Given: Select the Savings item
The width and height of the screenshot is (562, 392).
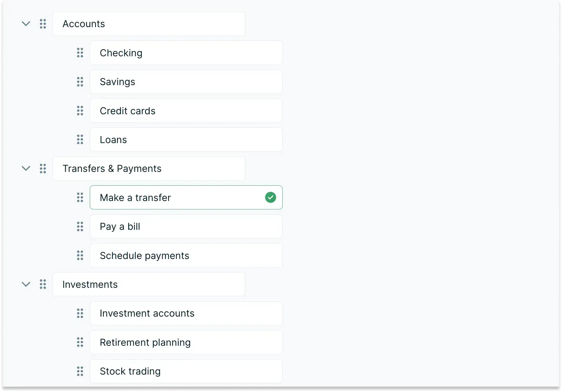Looking at the screenshot, I should (x=186, y=82).
